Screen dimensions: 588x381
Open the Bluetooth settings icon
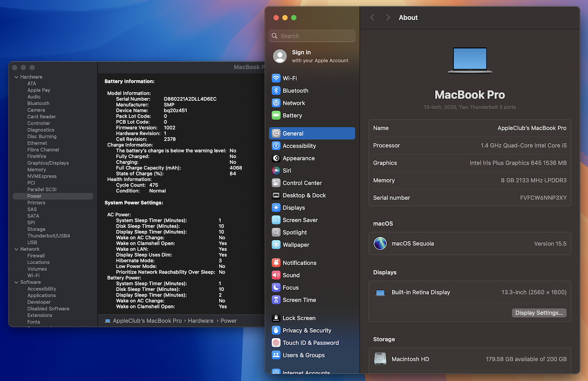[276, 91]
